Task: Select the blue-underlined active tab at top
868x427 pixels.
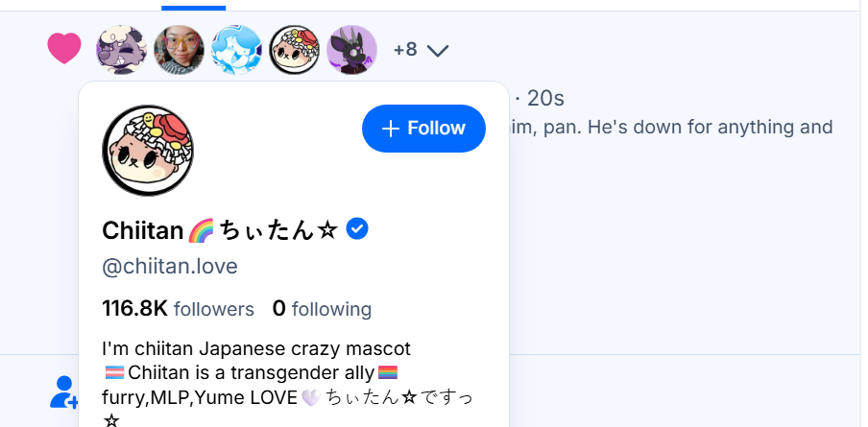Action: tap(193, 6)
